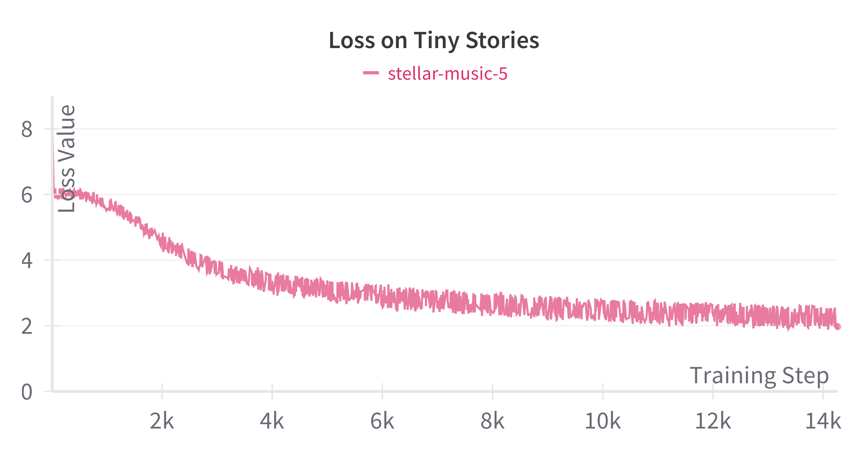Click the 8k x-axis tick label
868x456 pixels.
pos(492,421)
